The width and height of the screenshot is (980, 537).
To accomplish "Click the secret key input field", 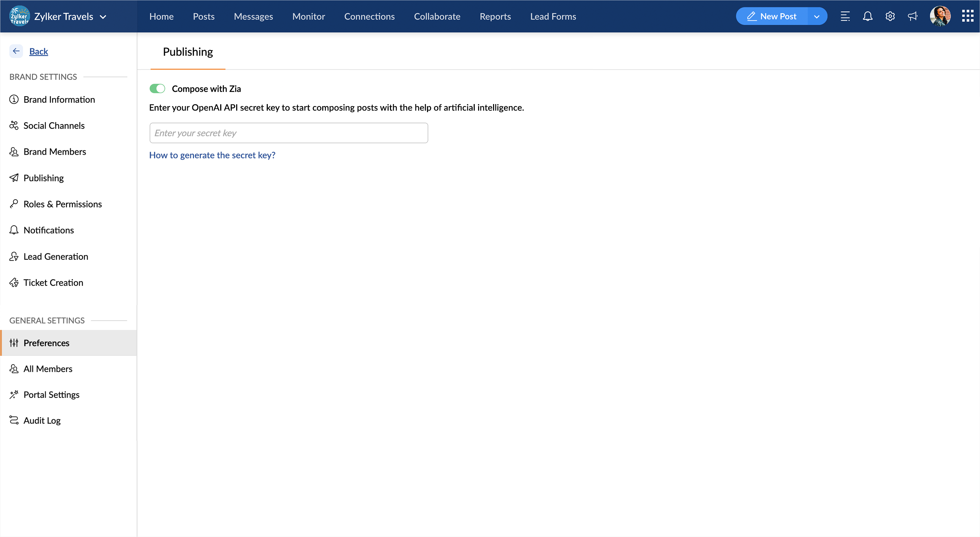I will pos(289,133).
